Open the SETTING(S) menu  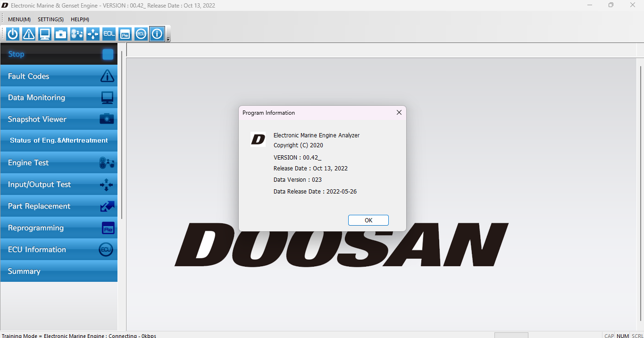50,19
